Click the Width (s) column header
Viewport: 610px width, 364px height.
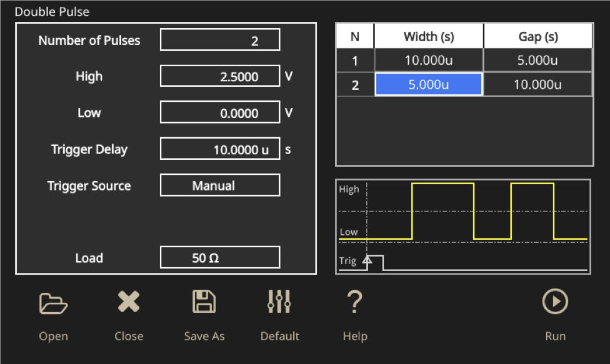click(x=429, y=36)
